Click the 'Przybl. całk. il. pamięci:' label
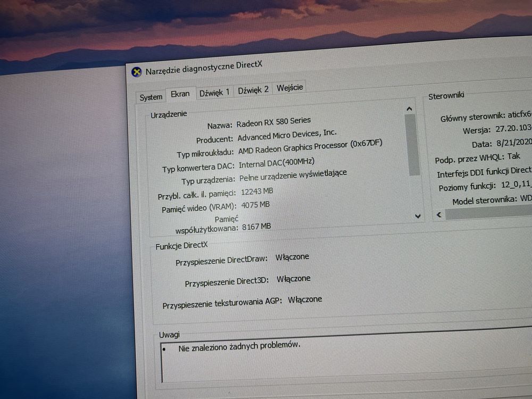 coord(197,195)
